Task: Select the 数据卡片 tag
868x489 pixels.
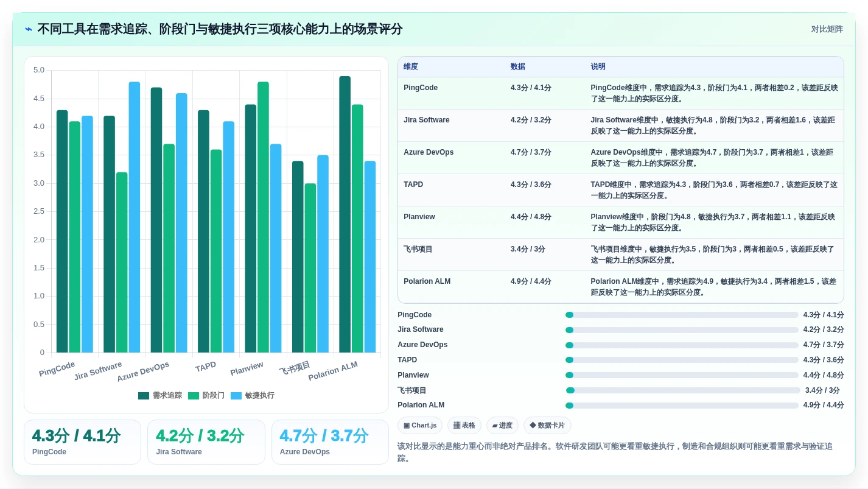Action: pyautogui.click(x=547, y=425)
